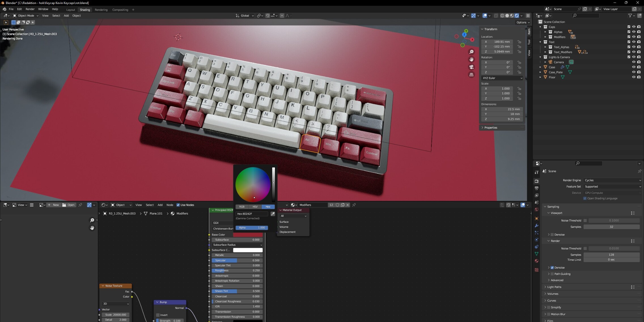Enable the render Denoise checkbox

click(x=552, y=268)
